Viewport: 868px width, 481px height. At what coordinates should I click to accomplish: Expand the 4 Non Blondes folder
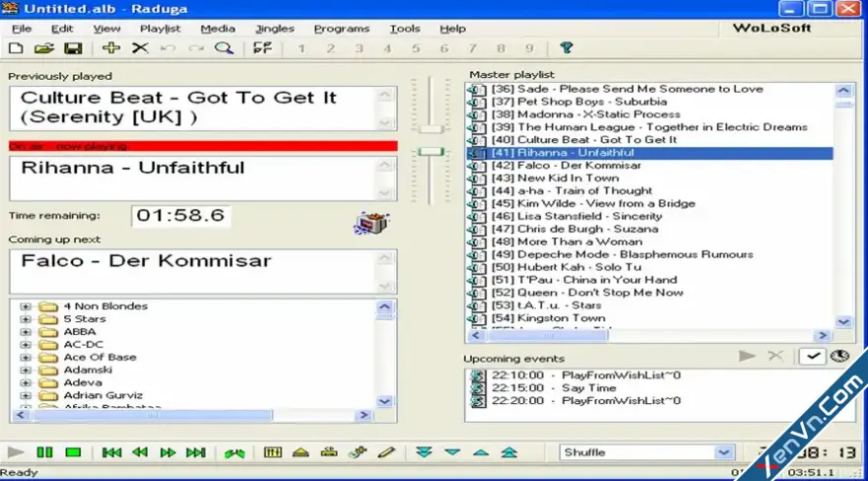click(26, 307)
